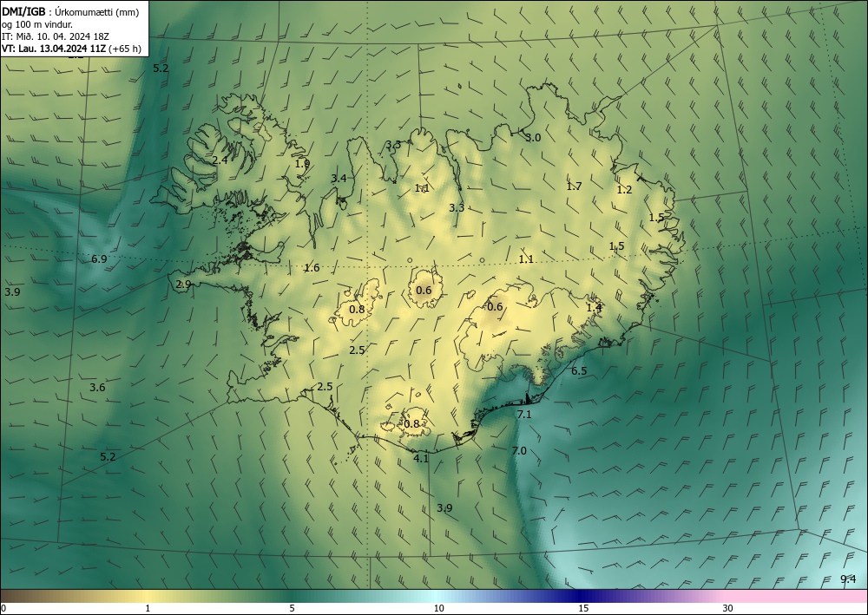
Task: Click the 9.4 value in bottom-right corner
Action: [848, 579]
